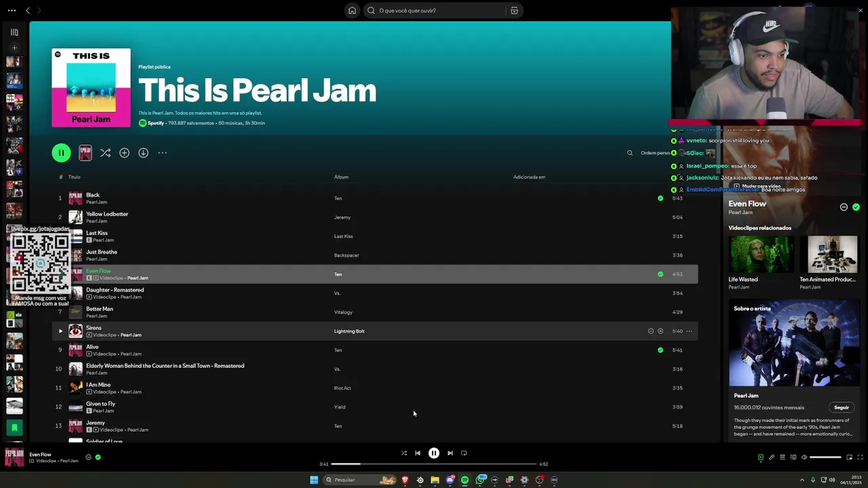Save playlist to library plus-circle icon
Screen dimensions: 868x488
[124, 152]
